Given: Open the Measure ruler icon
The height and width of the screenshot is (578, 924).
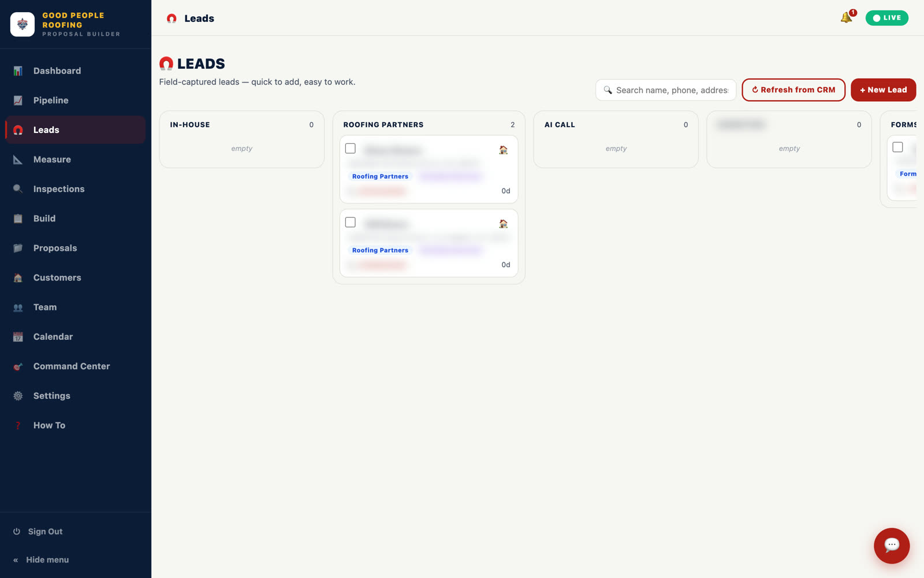Looking at the screenshot, I should [x=18, y=160].
